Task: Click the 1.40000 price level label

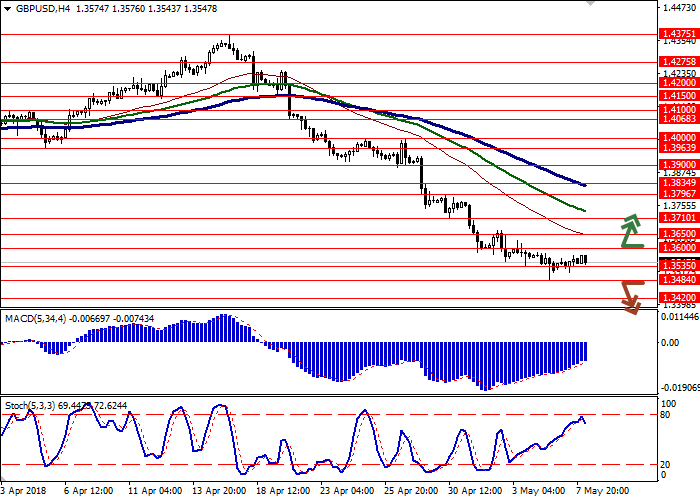Action: point(676,138)
